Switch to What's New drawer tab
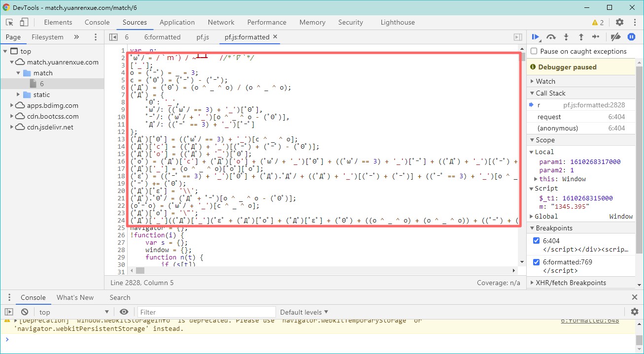This screenshot has width=644, height=354. coord(75,297)
